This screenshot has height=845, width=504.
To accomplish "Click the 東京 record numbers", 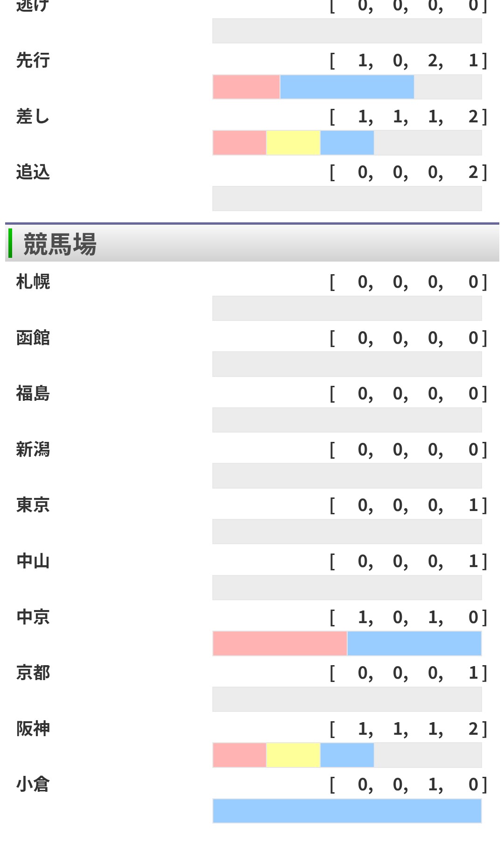I will [408, 505].
